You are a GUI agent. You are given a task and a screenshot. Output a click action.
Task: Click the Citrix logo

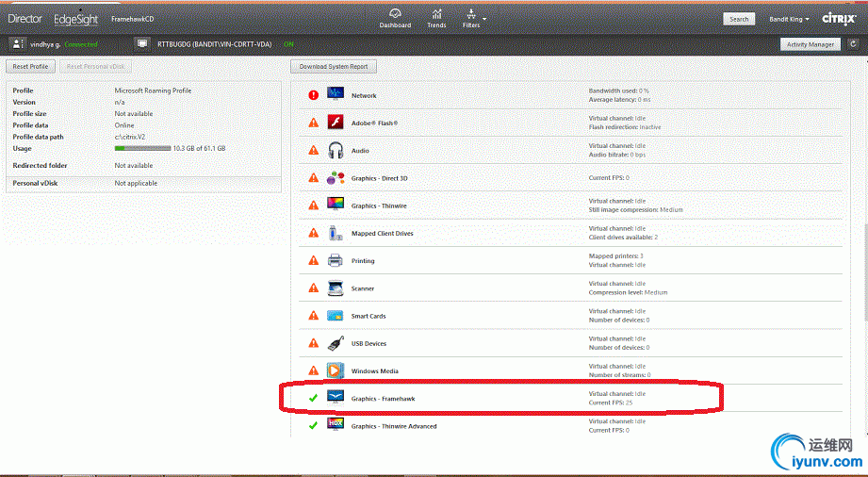pos(839,19)
